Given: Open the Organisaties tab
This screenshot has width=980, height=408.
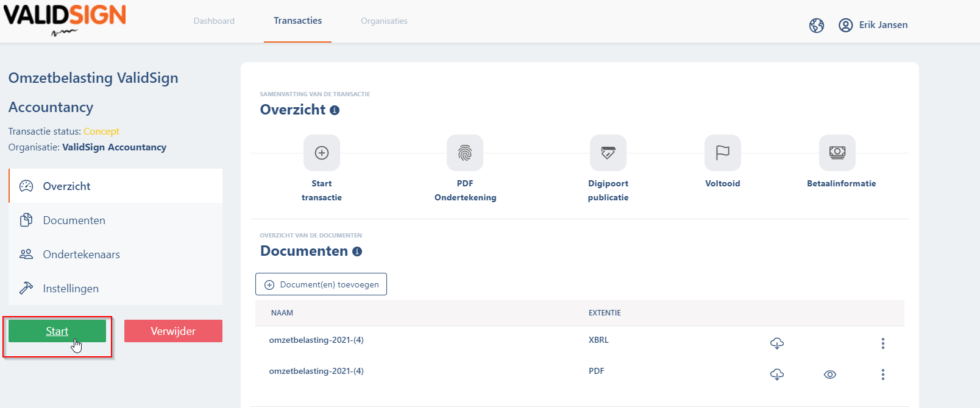Looking at the screenshot, I should [384, 21].
